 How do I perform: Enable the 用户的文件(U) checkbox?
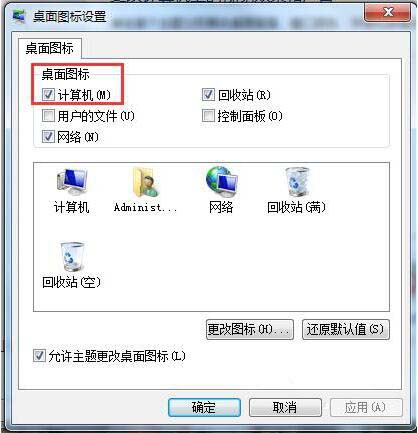coord(48,116)
